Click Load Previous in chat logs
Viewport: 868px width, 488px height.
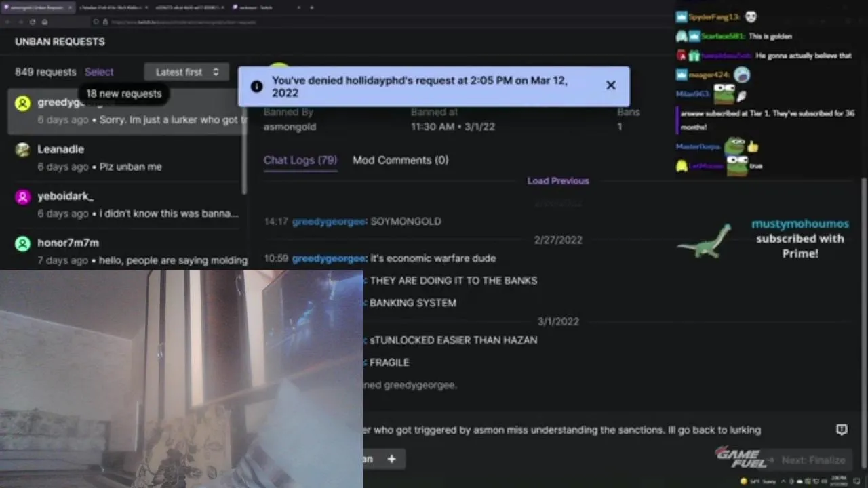558,181
